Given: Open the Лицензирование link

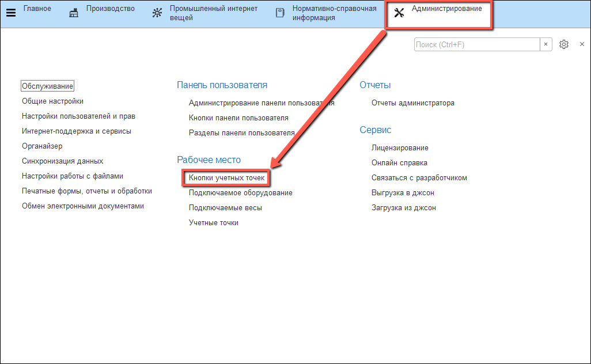Looking at the screenshot, I should click(400, 147).
